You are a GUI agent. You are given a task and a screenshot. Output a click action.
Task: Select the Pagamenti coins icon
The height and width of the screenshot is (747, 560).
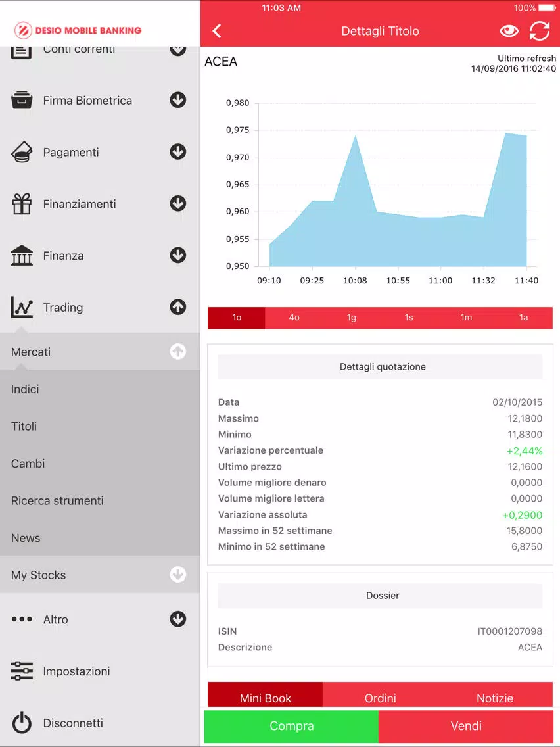pos(22,152)
